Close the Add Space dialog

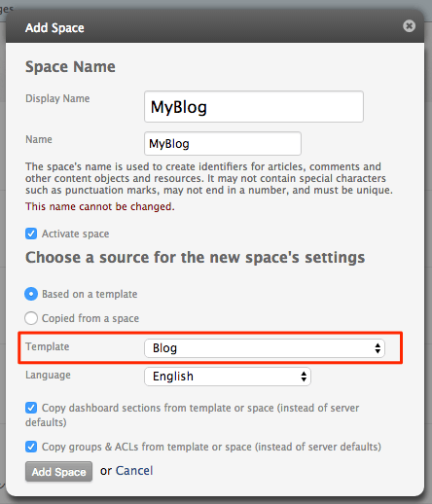[x=409, y=26]
